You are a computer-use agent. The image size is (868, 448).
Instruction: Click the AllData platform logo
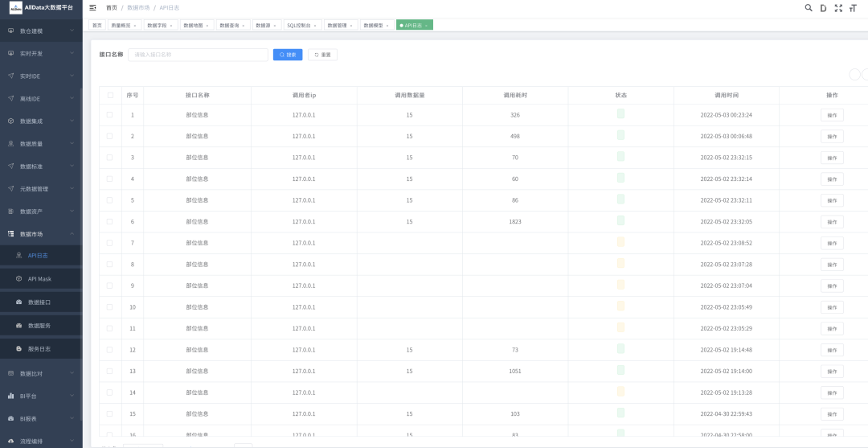[15, 7]
